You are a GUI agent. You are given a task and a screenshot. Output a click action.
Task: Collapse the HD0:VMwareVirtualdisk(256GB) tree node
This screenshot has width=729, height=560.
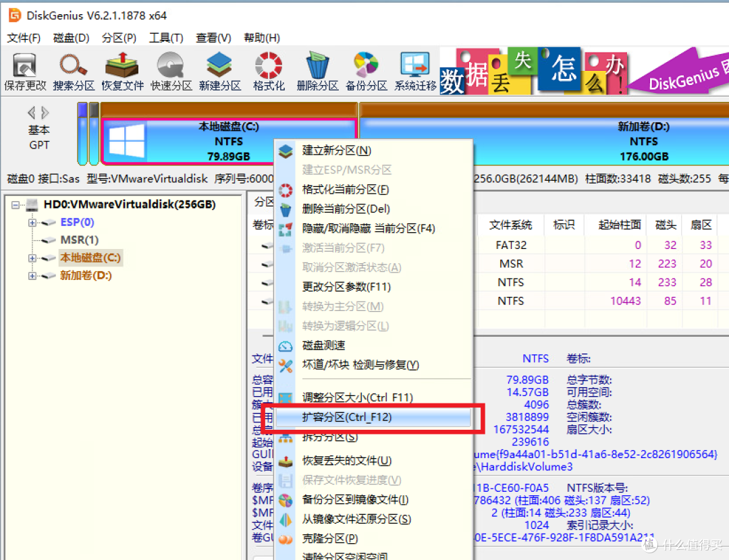pos(16,204)
